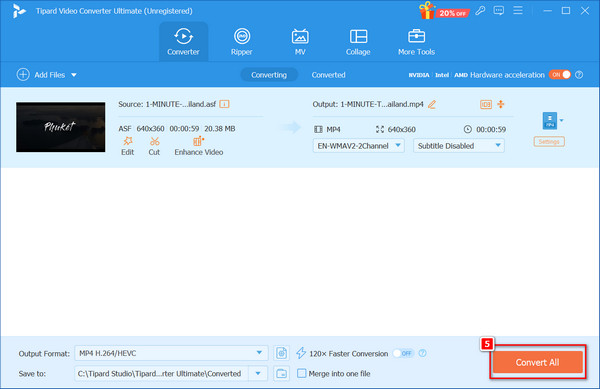
Task: Turn off Hardware acceleration switch
Action: coord(560,75)
